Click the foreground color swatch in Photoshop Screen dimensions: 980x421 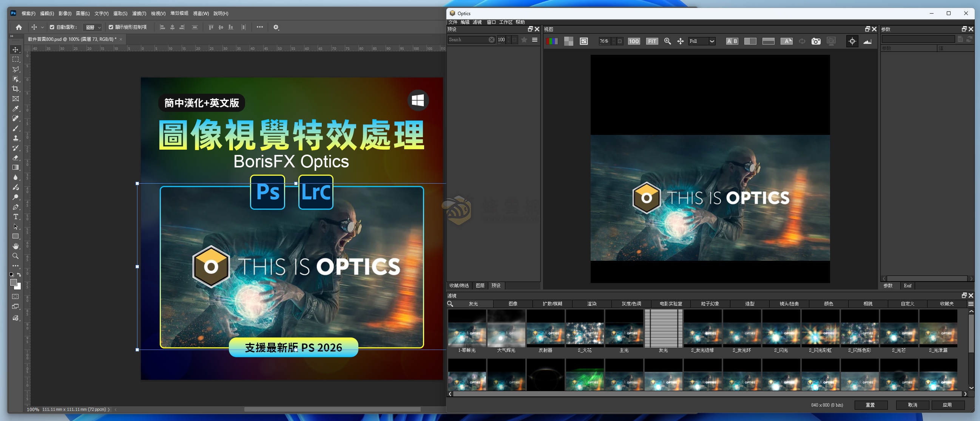tap(13, 282)
